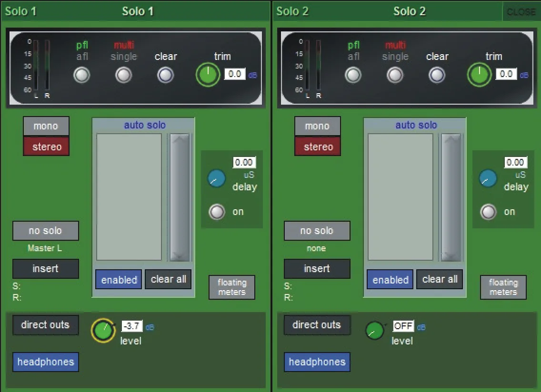The height and width of the screenshot is (392, 541).
Task: Click the Solo 2 clear round button
Action: pos(437,75)
